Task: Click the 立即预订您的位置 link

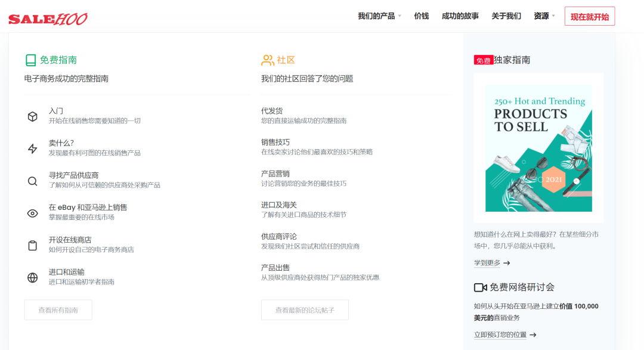Action: point(503,335)
